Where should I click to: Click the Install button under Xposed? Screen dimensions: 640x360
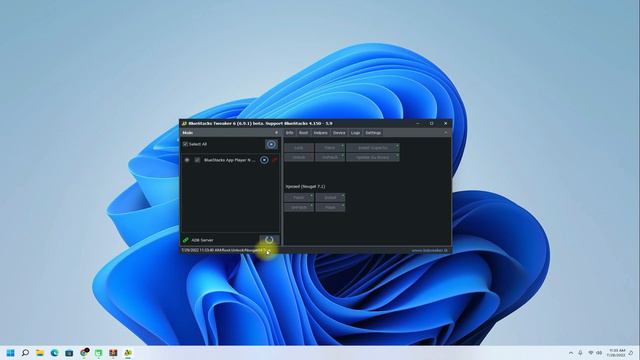pyautogui.click(x=330, y=198)
